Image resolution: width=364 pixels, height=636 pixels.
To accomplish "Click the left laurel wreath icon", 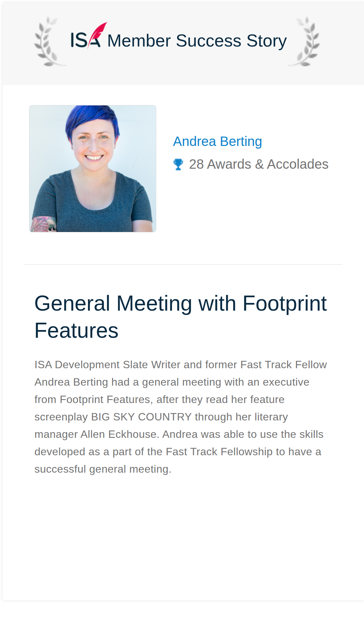I will pyautogui.click(x=49, y=42).
